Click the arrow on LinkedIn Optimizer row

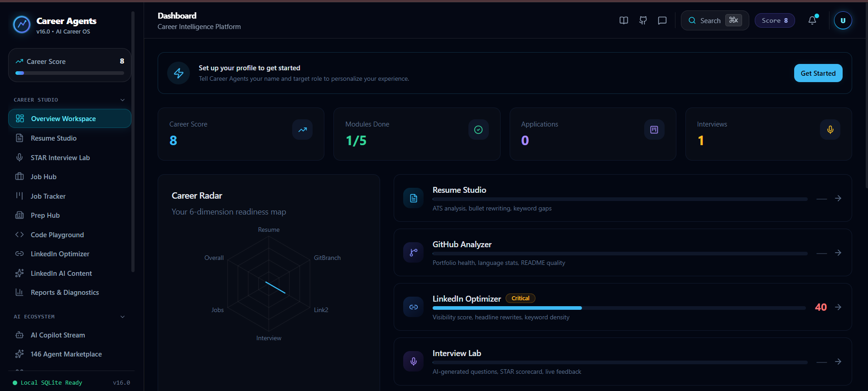838,307
